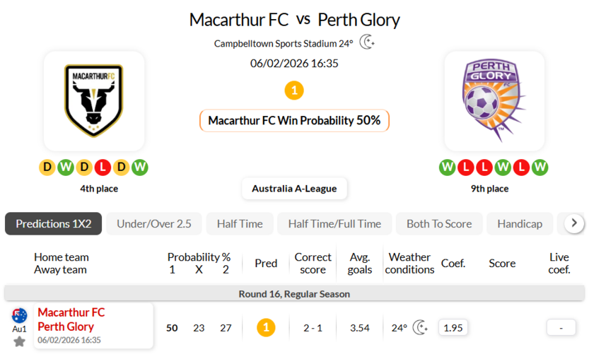Image resolution: width=594 pixels, height=364 pixels.
Task: Click the weather moon icon in match row
Action: point(421,327)
